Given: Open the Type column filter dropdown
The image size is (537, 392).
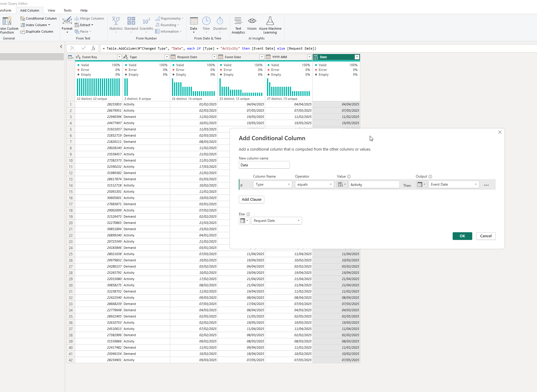Looking at the screenshot, I should click(x=167, y=57).
